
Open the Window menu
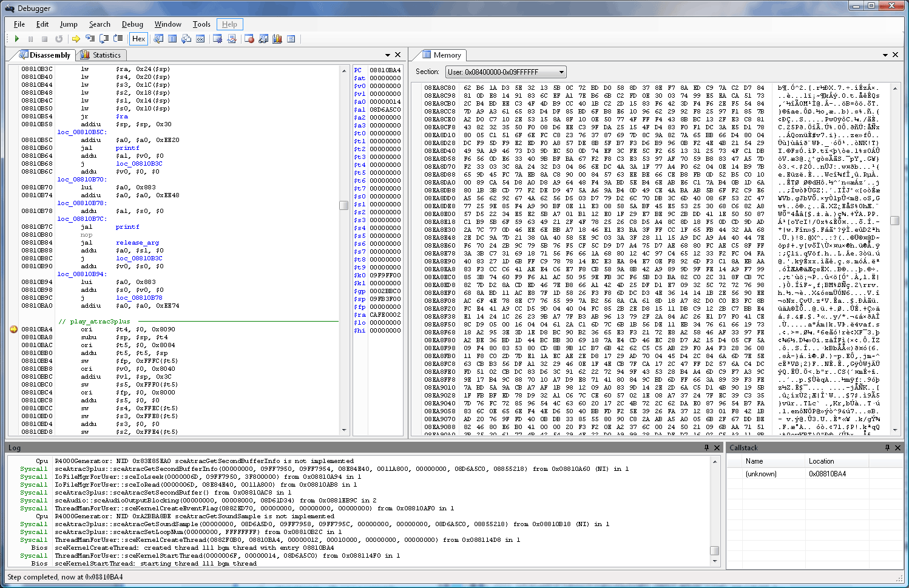[x=167, y=24]
